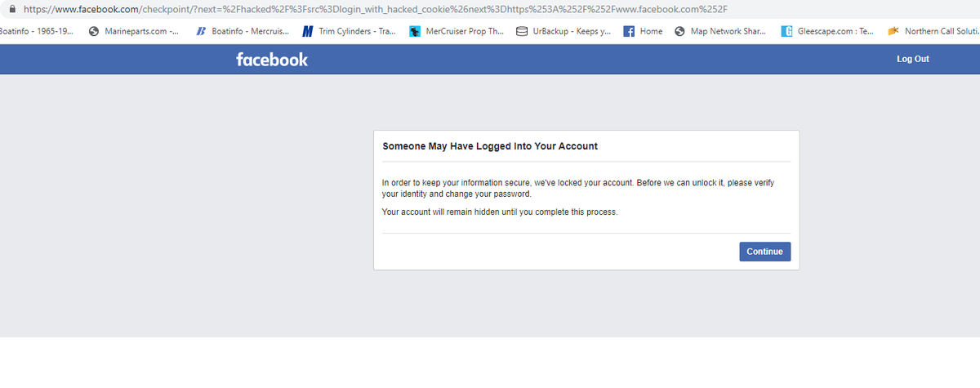The image size is (980, 388).
Task: Click the Gleescape favicon
Action: pos(786,32)
